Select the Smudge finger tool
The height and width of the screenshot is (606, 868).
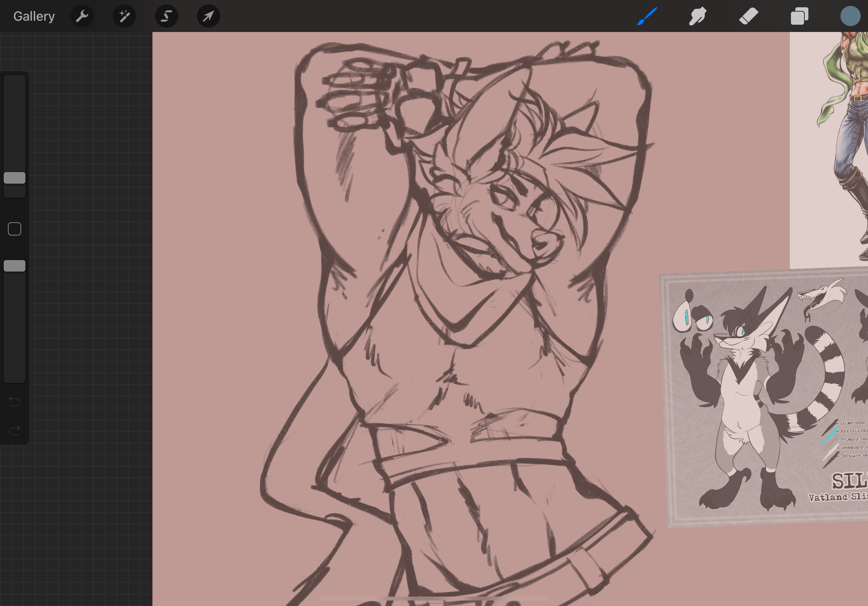697,16
